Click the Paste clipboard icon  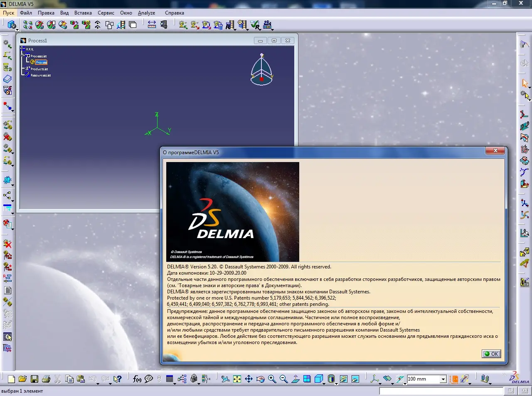(81, 379)
